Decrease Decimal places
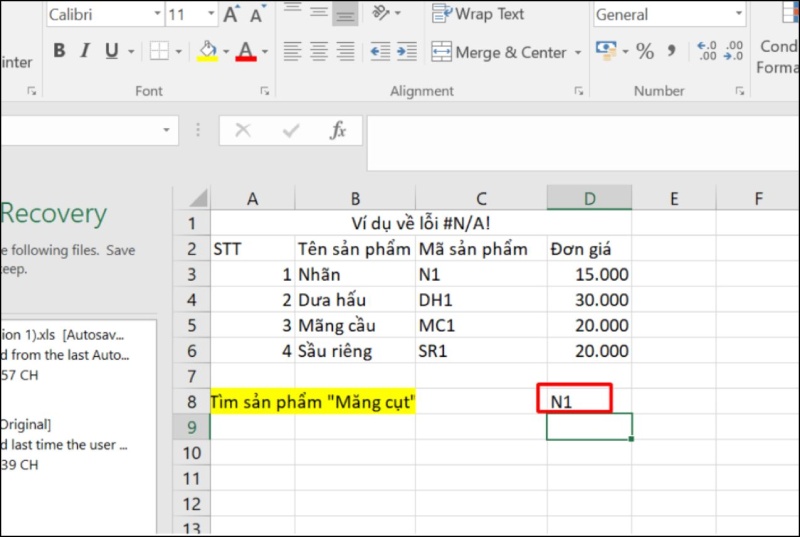 tap(733, 51)
